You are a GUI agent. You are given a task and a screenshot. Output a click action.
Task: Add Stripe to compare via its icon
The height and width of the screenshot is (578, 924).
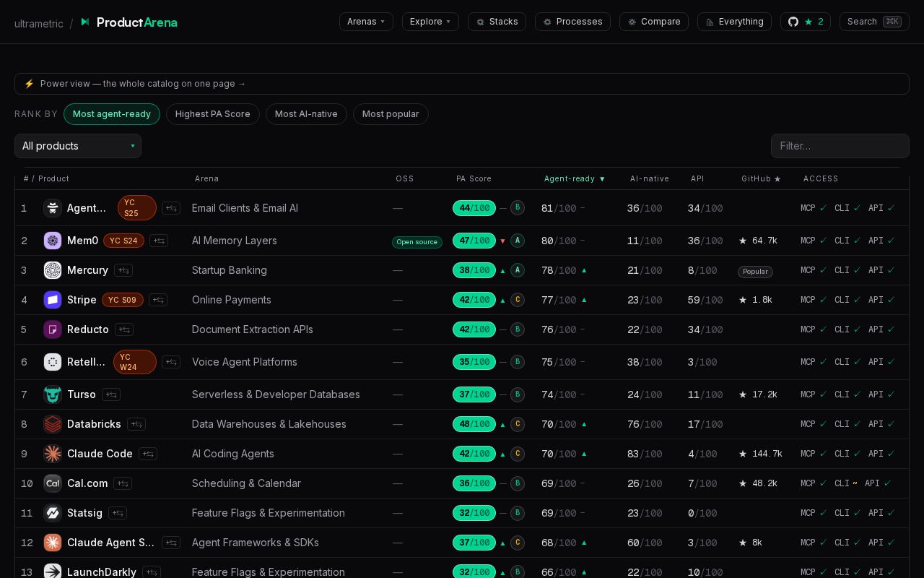coord(158,300)
